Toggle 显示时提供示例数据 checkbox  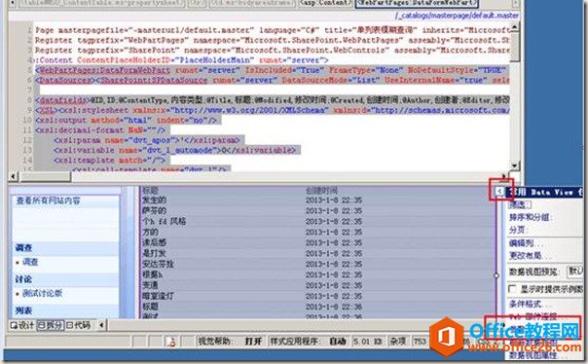[512, 289]
